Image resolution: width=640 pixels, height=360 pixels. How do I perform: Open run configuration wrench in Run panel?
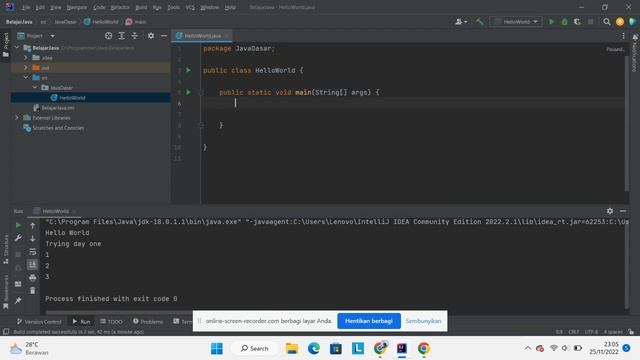(x=18, y=238)
